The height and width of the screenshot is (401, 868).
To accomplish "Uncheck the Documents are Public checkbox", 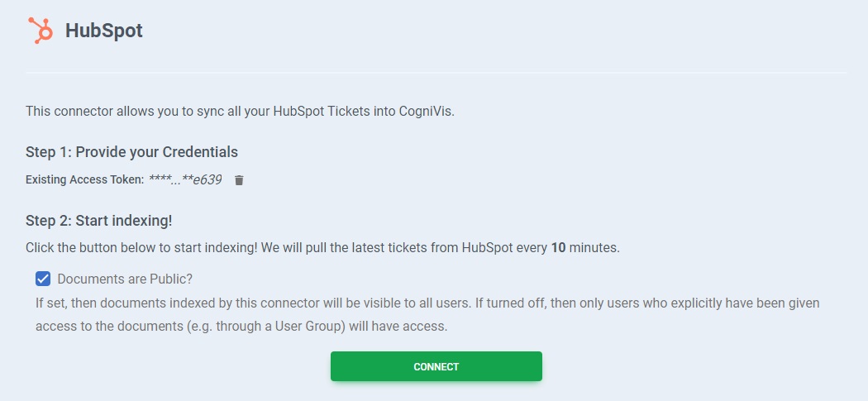I will [43, 279].
